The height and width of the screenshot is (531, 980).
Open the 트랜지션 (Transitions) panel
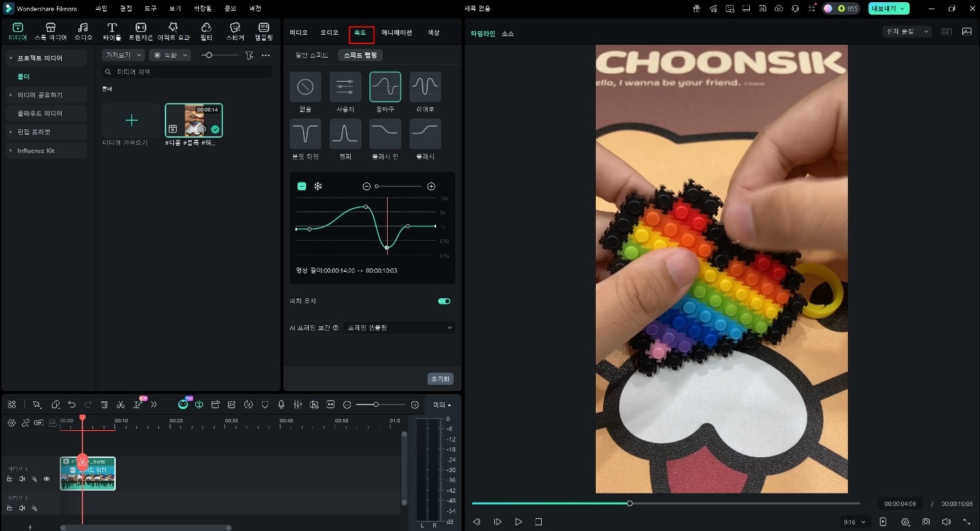pyautogui.click(x=141, y=31)
